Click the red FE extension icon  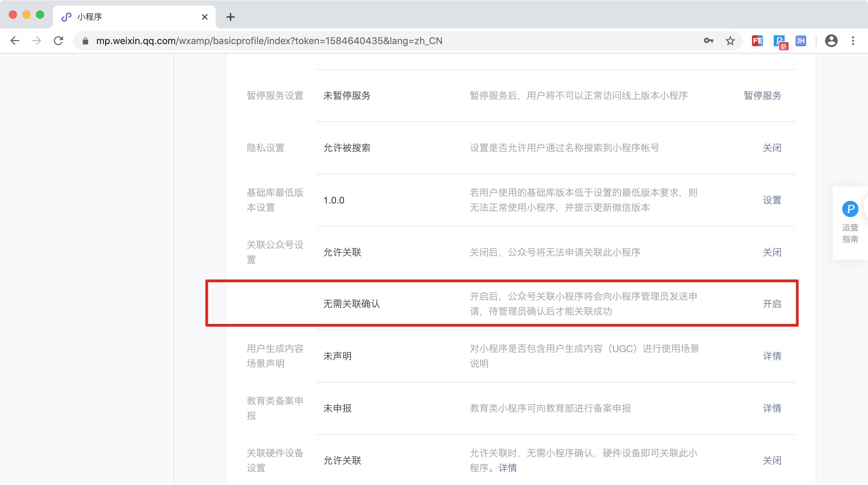[757, 41]
